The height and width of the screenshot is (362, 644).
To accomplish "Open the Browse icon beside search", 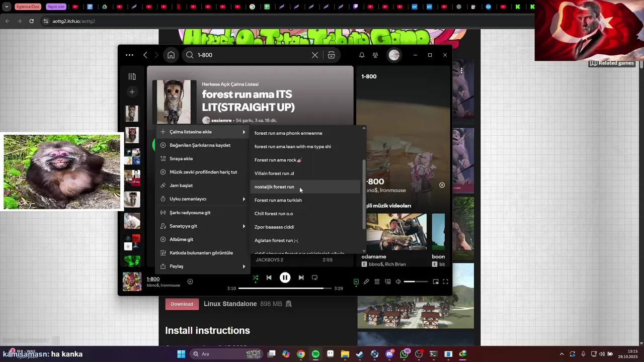I will tap(331, 55).
